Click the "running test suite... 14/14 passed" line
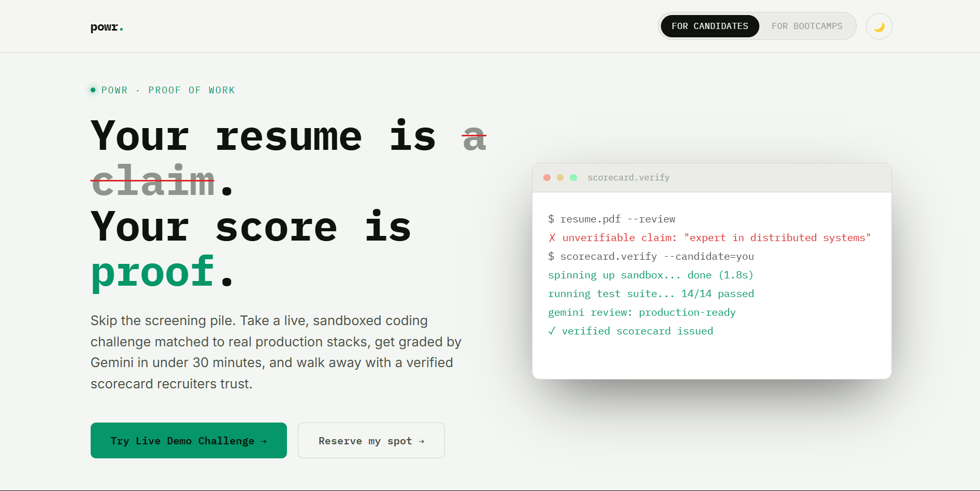 [x=651, y=294]
